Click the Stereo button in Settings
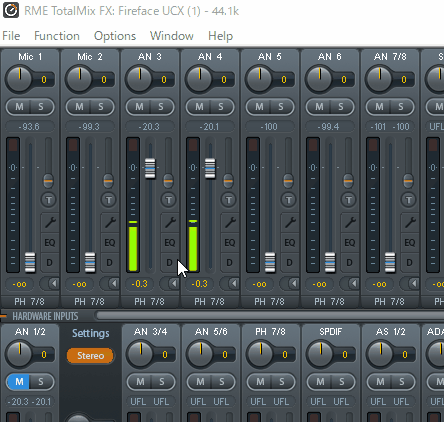The image size is (444, 422). coord(90,356)
